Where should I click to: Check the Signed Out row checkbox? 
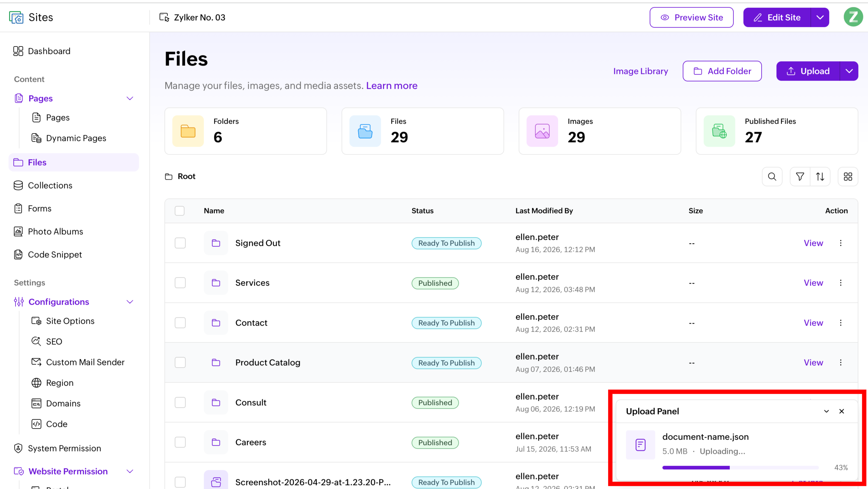click(180, 243)
